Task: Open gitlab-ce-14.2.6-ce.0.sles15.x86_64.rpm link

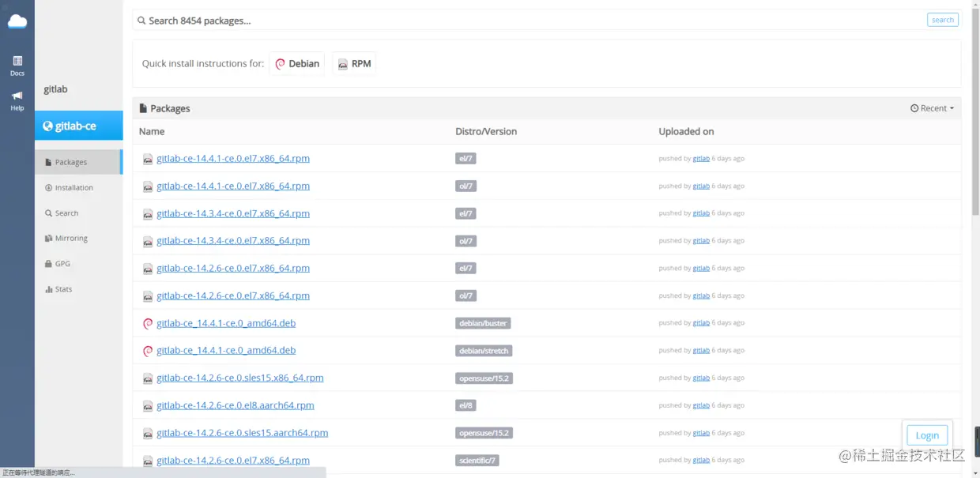Action: [240, 378]
